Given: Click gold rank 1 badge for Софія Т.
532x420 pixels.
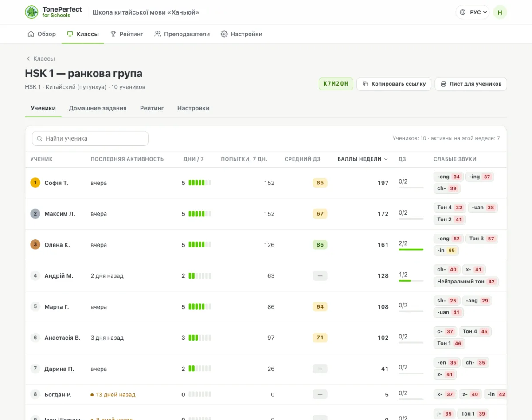Looking at the screenshot, I should click(x=35, y=183).
